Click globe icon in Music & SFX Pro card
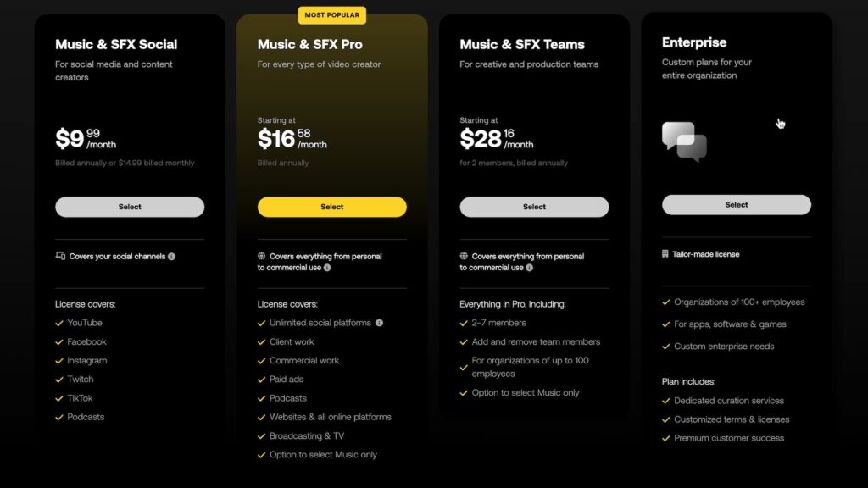 [x=261, y=256]
